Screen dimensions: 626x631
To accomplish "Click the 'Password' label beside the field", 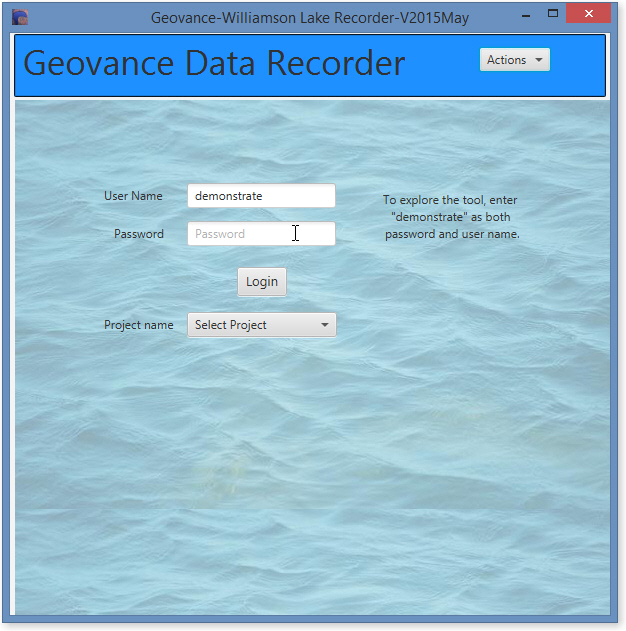I will 139,234.
